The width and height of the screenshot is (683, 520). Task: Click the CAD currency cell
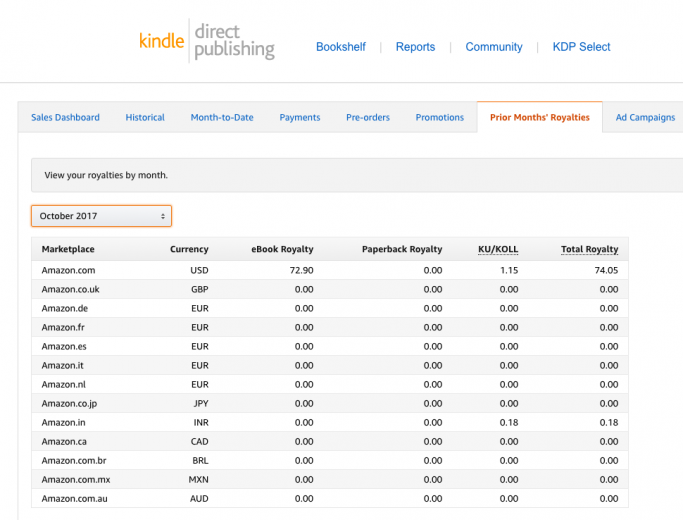[x=199, y=442]
